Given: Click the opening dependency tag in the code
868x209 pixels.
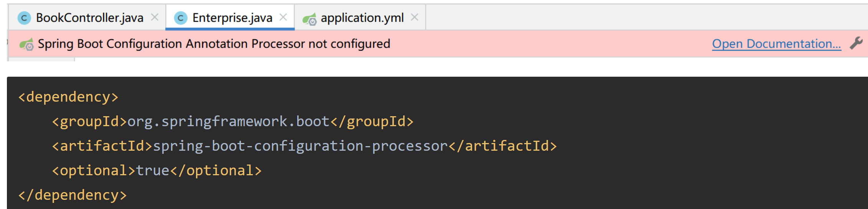Looking at the screenshot, I should pyautogui.click(x=68, y=97).
